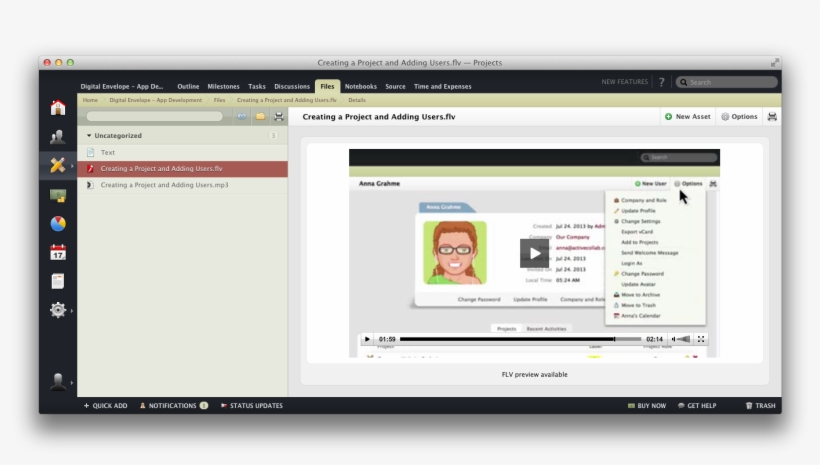Open the People icon in sidebar
820x465 pixels.
[x=58, y=137]
